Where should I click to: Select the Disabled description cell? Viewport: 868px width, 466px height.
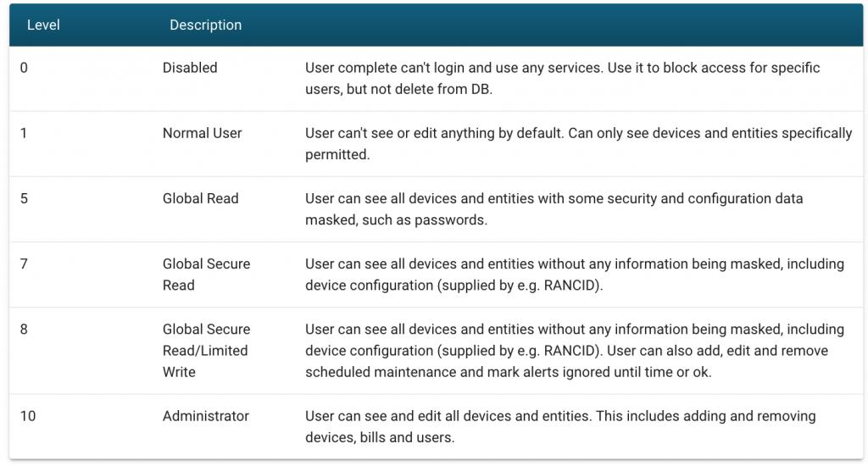tap(190, 68)
